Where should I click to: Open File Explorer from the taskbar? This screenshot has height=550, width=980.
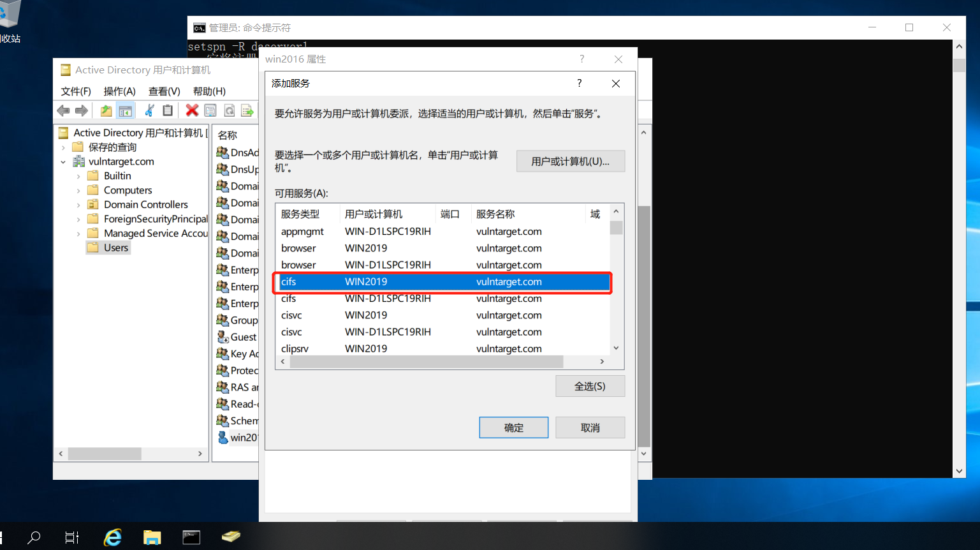point(152,537)
